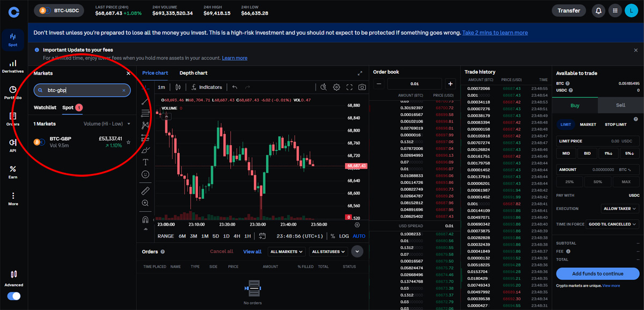This screenshot has height=310, width=644.
Task: Open the Orders page in the sidebar
Action: coord(13,119)
